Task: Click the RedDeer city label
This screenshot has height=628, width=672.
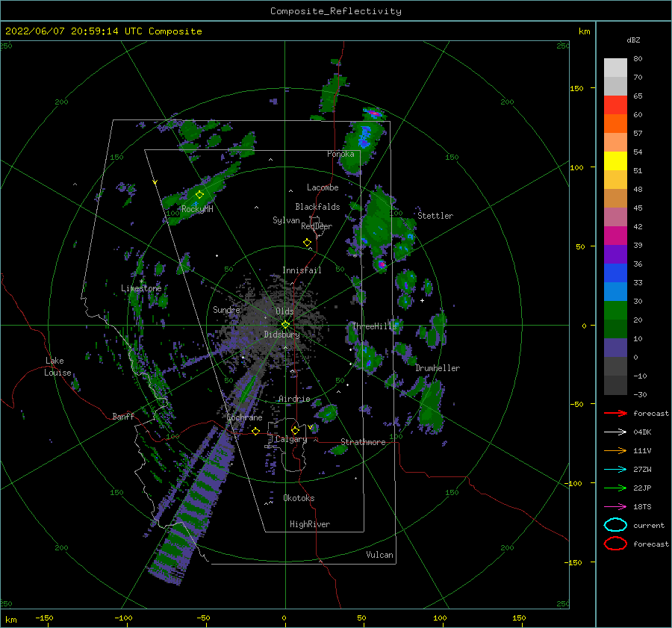Action: point(317,226)
